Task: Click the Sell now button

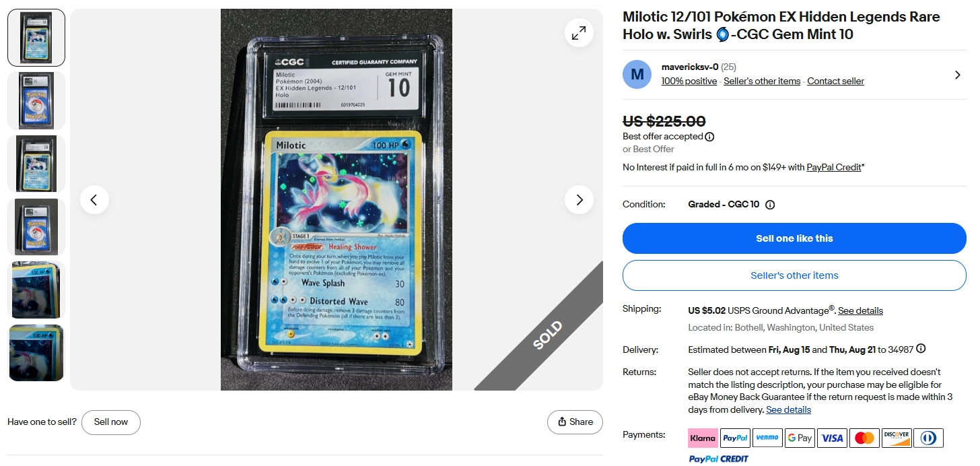Action: coord(111,422)
